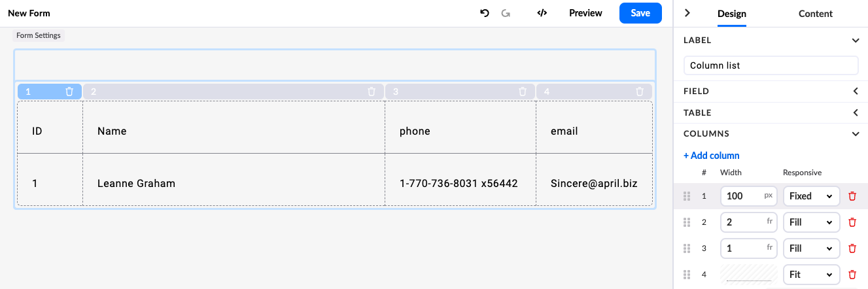Remove column row 1 red trash
Viewport: 868px width, 289px height.
point(852,196)
